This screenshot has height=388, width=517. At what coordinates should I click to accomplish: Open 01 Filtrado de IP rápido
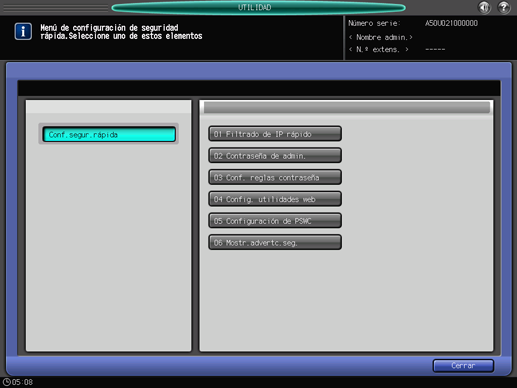click(275, 134)
